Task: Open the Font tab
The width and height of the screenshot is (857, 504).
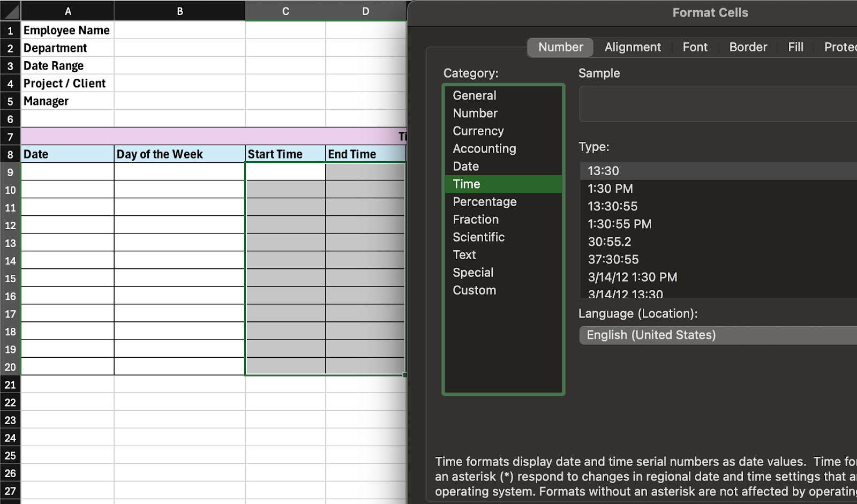Action: pyautogui.click(x=695, y=47)
